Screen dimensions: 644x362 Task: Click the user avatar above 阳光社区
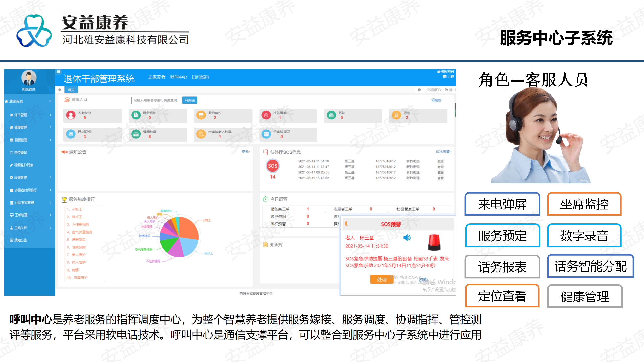[29, 78]
